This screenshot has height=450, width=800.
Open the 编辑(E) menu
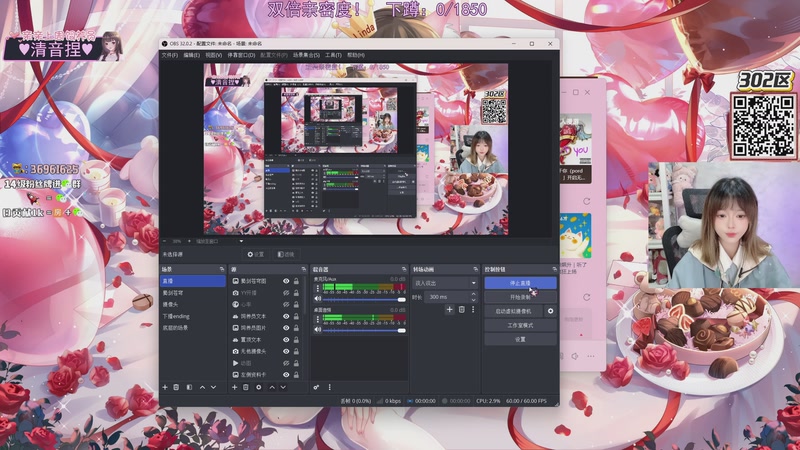click(192, 55)
